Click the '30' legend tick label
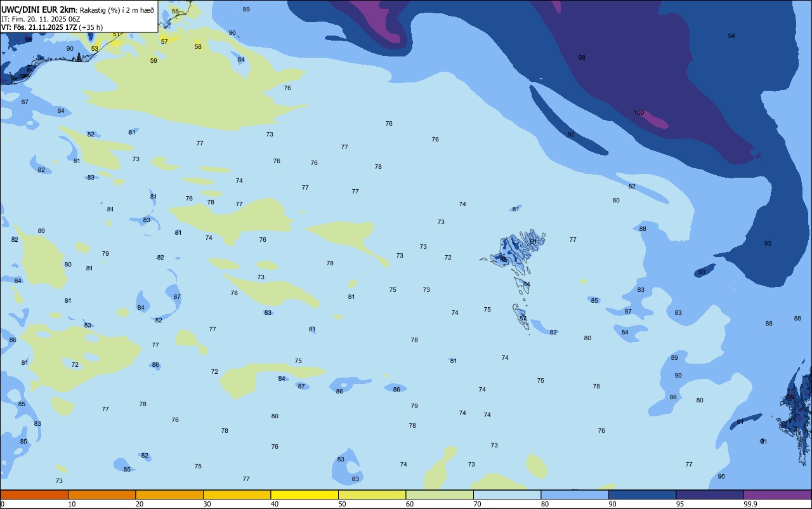The width and height of the screenshot is (812, 509). (x=207, y=504)
